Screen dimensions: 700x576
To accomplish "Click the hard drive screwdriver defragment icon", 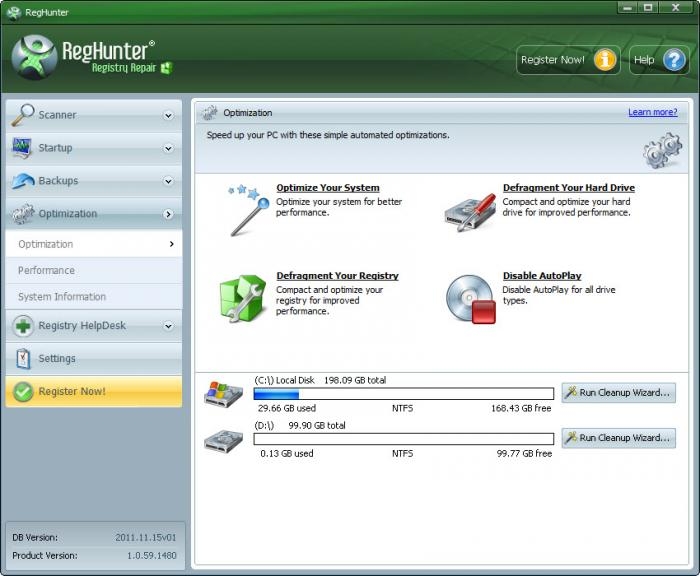I will click(x=471, y=212).
